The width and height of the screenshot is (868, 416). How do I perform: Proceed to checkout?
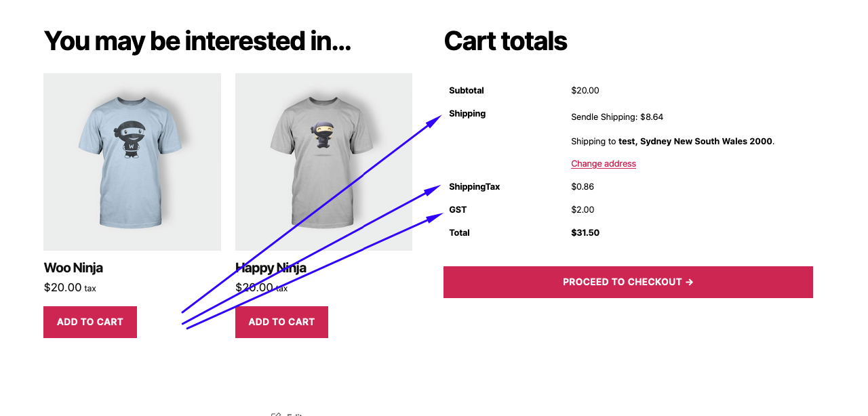628,282
